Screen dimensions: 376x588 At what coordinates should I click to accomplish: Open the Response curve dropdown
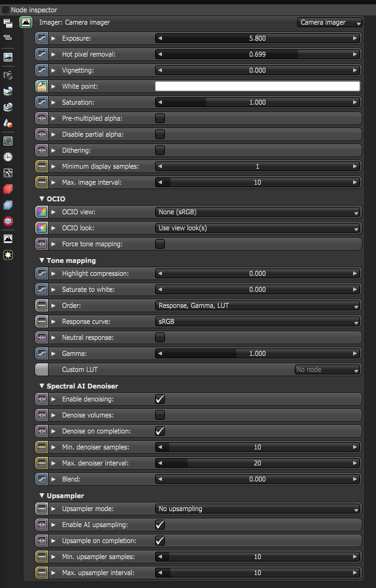click(257, 321)
